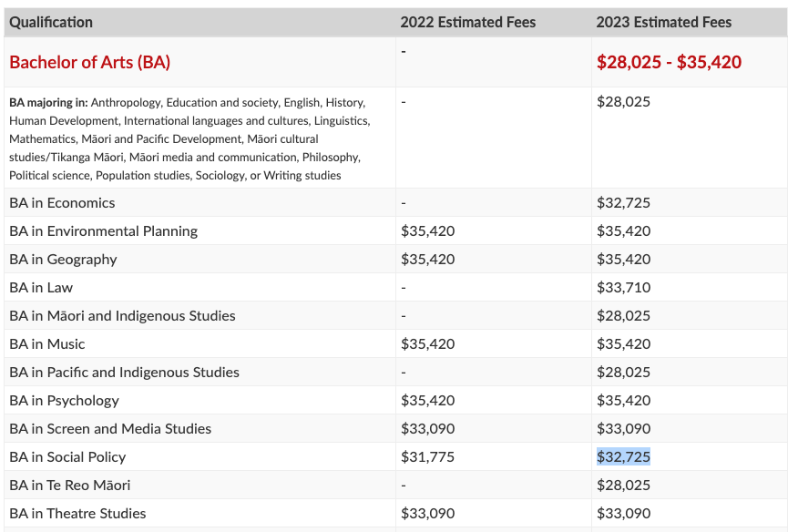Click the BA in Music 2022 fee

click(427, 343)
